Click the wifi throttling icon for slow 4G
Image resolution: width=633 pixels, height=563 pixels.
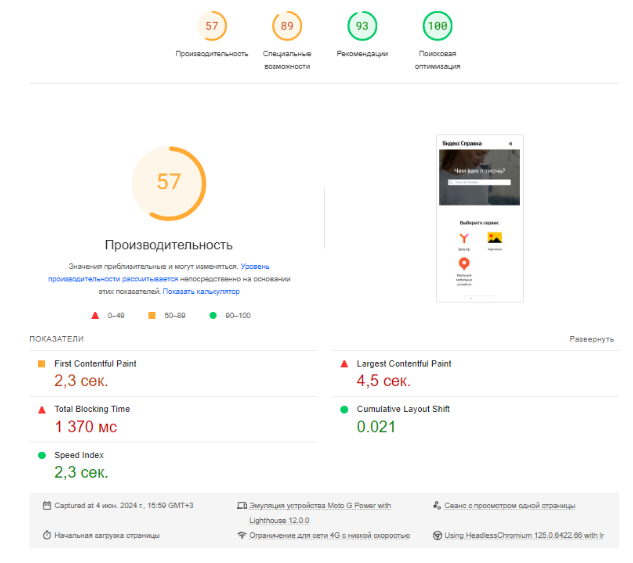(242, 535)
